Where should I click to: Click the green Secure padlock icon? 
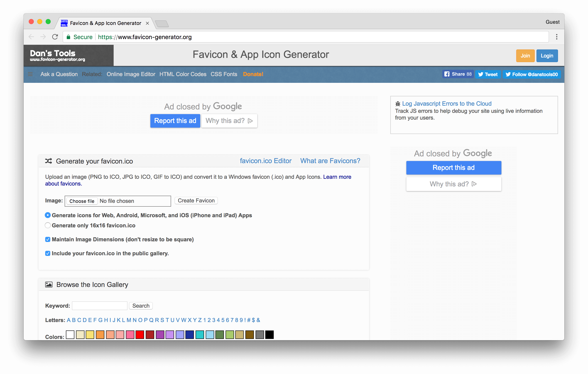pos(68,37)
